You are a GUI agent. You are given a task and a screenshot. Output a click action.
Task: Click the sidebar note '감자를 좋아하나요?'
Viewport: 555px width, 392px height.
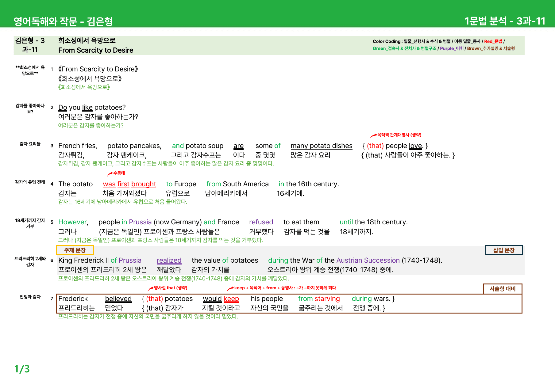coord(30,108)
